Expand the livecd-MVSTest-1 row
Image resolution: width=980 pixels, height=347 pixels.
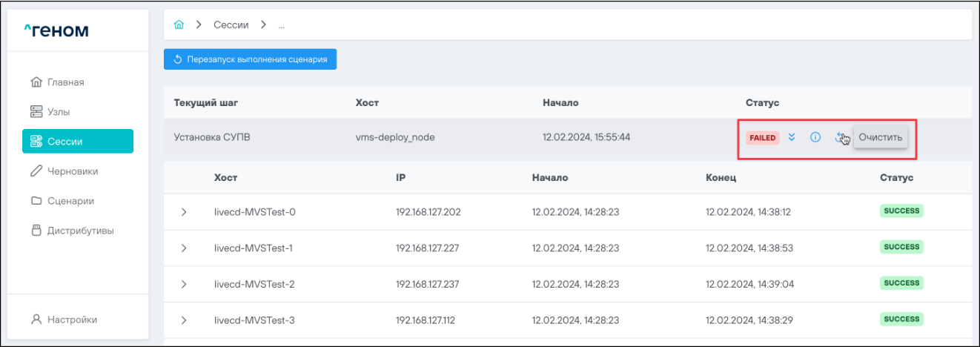coord(184,248)
